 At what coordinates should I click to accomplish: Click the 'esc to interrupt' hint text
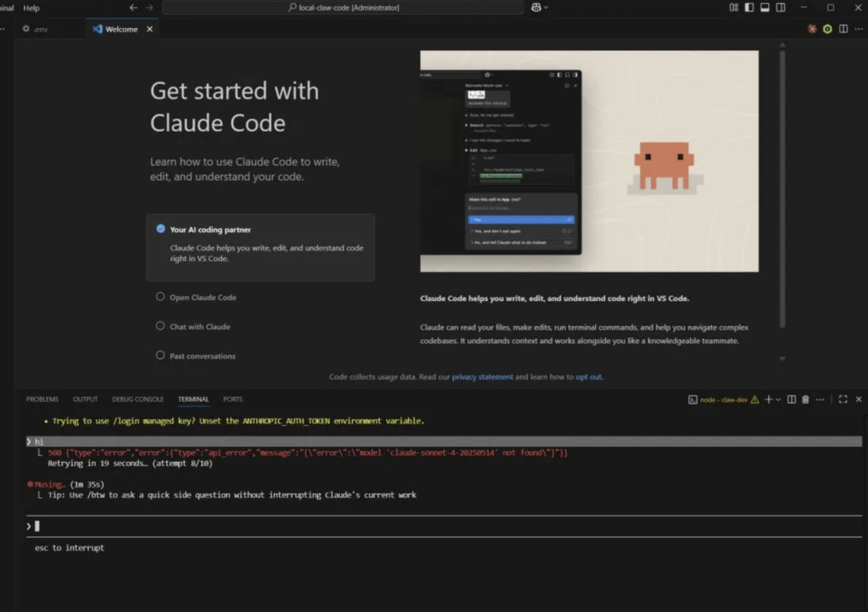pyautogui.click(x=70, y=548)
